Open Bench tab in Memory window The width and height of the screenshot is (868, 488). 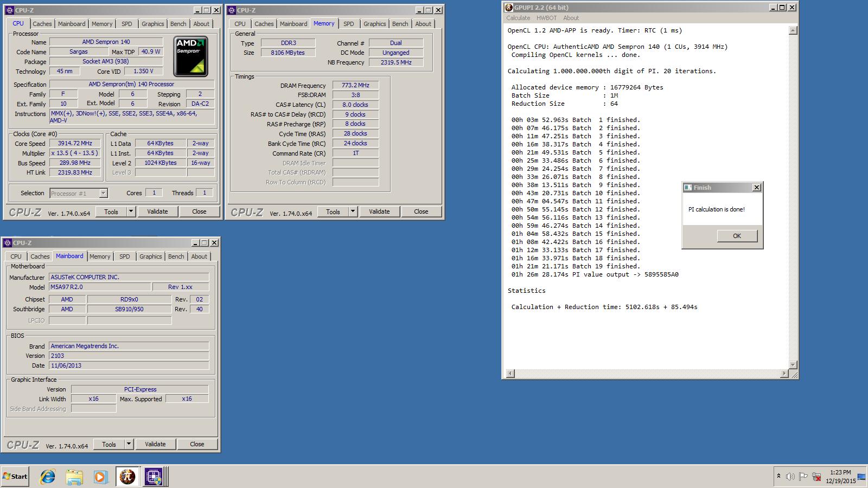[400, 24]
